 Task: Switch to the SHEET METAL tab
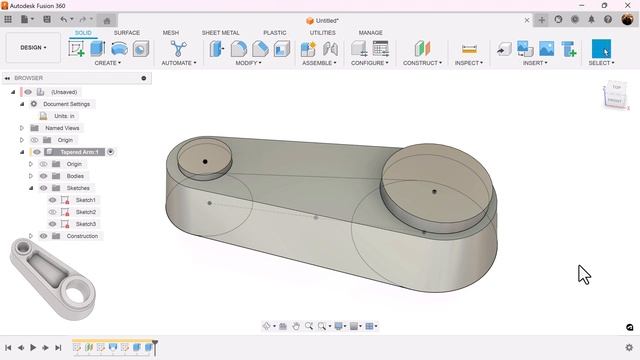(220, 33)
